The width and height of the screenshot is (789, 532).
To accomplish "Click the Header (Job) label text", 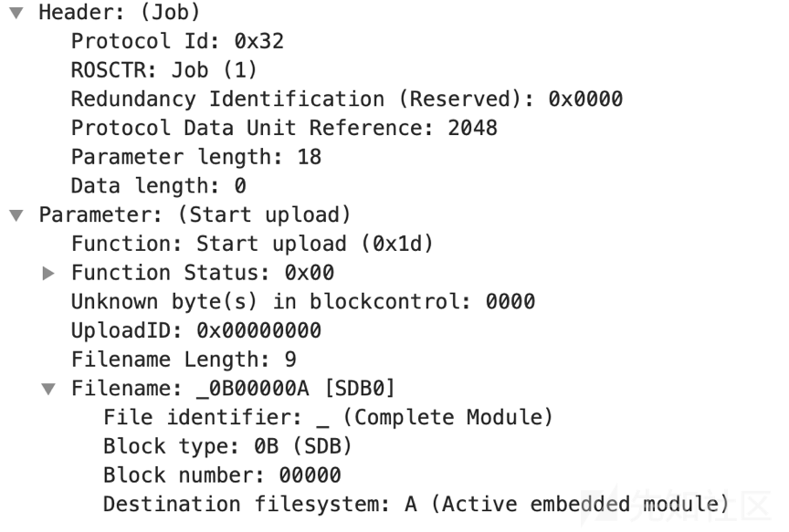I will click(x=120, y=13).
